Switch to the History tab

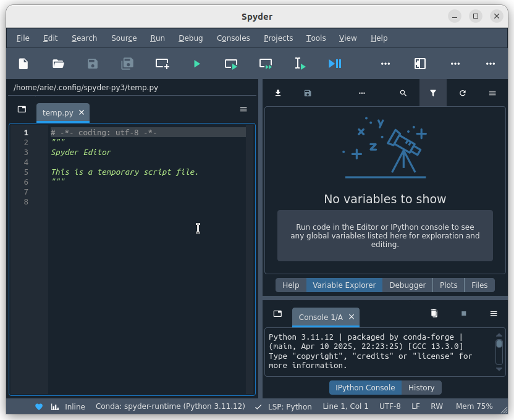pyautogui.click(x=421, y=388)
